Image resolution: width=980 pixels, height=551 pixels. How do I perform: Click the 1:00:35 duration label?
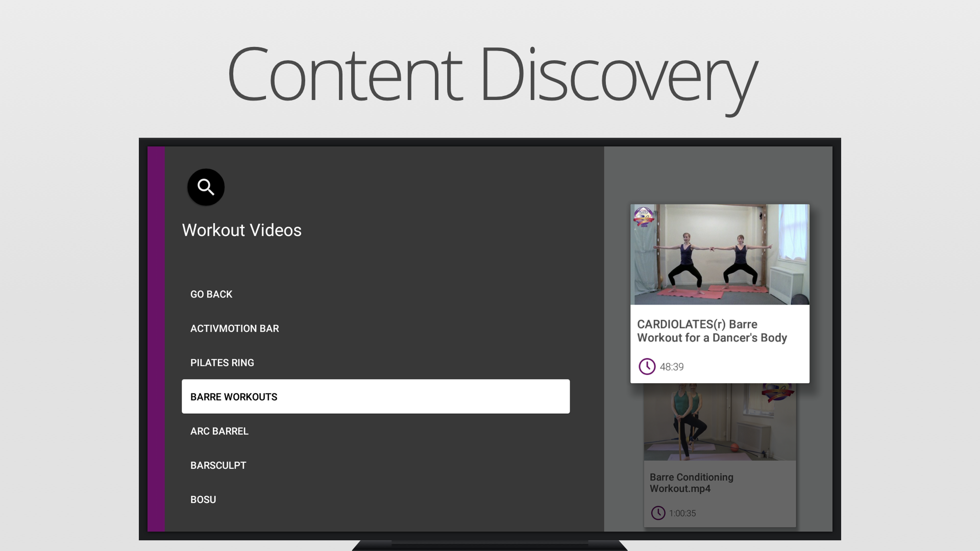(x=682, y=513)
